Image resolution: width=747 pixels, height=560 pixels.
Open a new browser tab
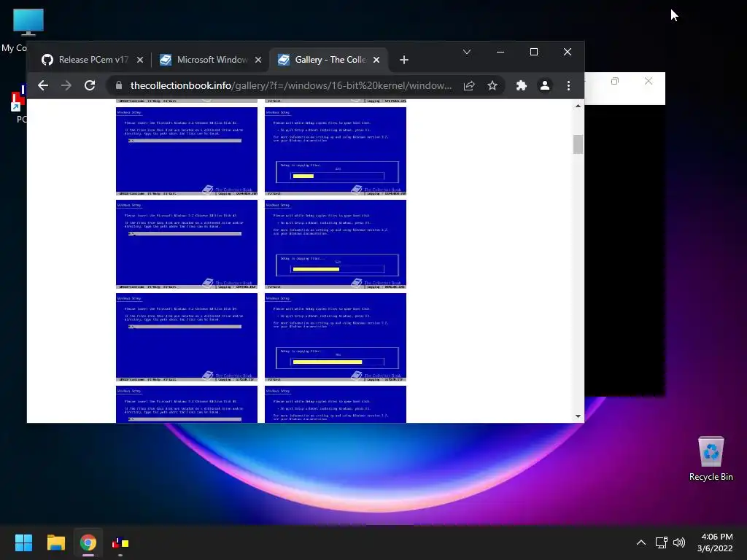point(404,60)
